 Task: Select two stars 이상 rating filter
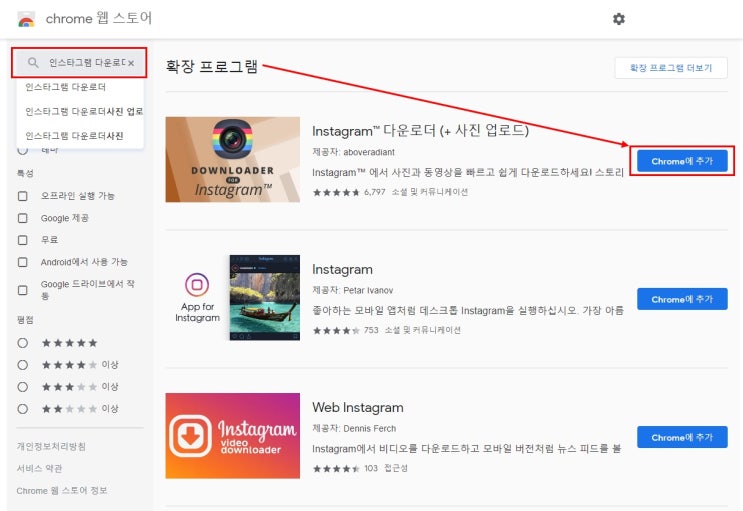(x=22, y=409)
